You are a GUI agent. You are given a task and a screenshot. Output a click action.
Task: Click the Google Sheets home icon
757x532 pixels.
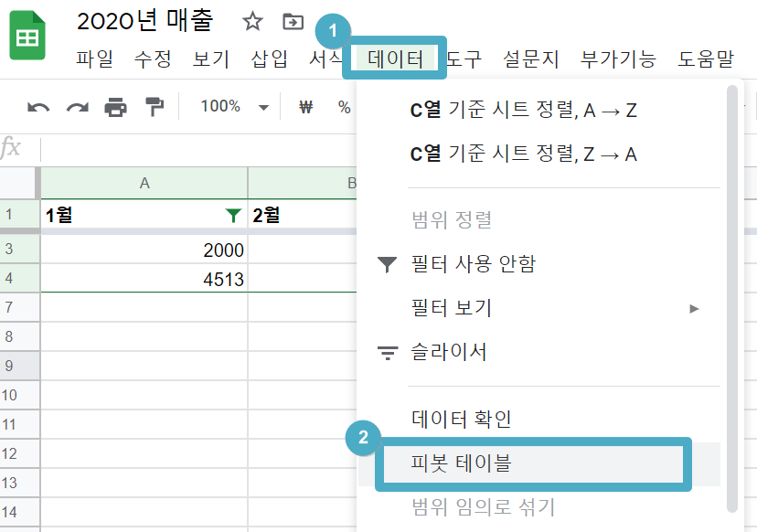[x=27, y=36]
